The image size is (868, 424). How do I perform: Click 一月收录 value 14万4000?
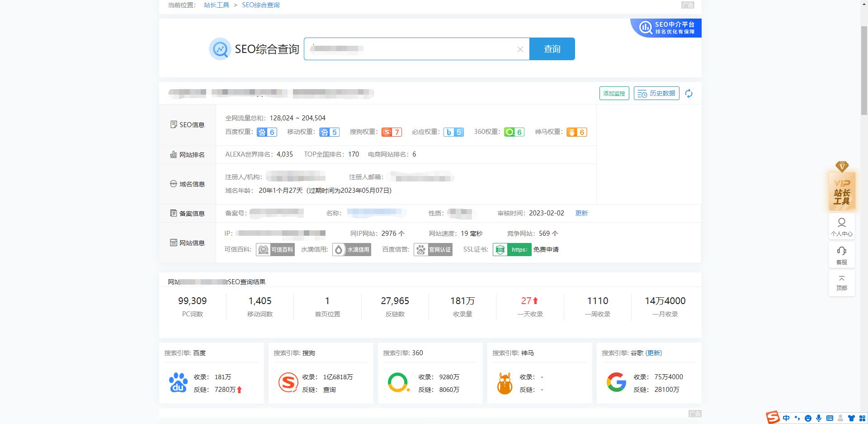(665, 301)
